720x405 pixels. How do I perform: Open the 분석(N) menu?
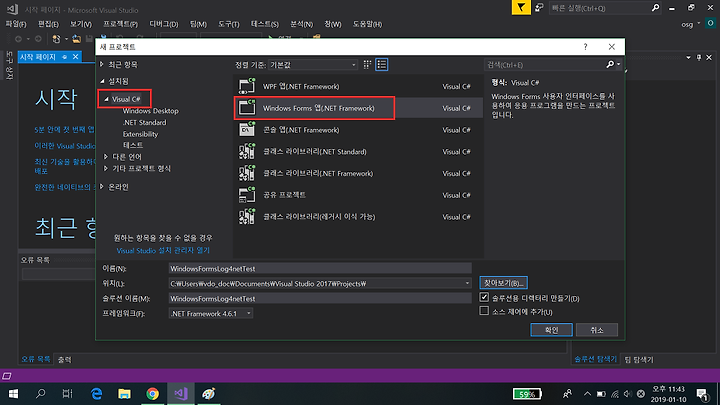click(301, 24)
